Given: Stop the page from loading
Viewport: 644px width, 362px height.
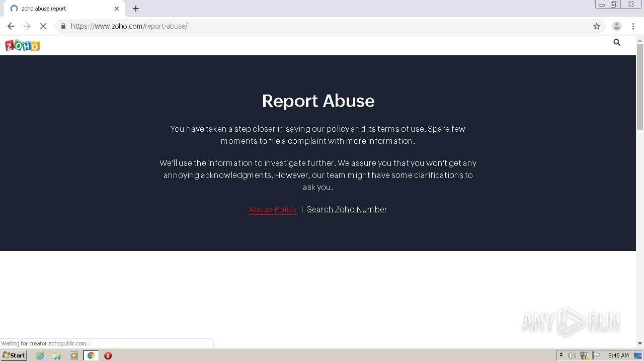Looking at the screenshot, I should point(43,26).
